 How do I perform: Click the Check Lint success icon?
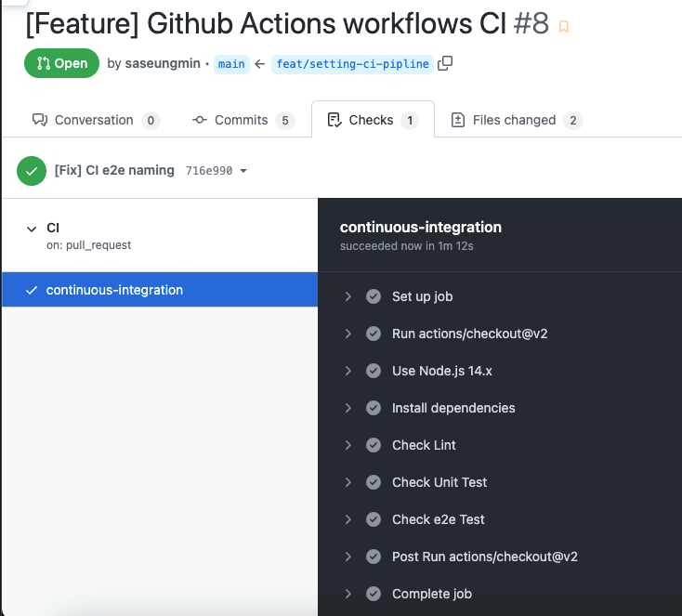[x=374, y=445]
